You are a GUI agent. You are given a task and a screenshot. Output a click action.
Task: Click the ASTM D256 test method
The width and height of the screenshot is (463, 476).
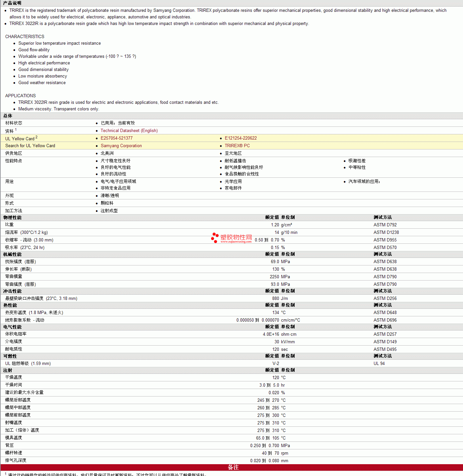point(385,299)
